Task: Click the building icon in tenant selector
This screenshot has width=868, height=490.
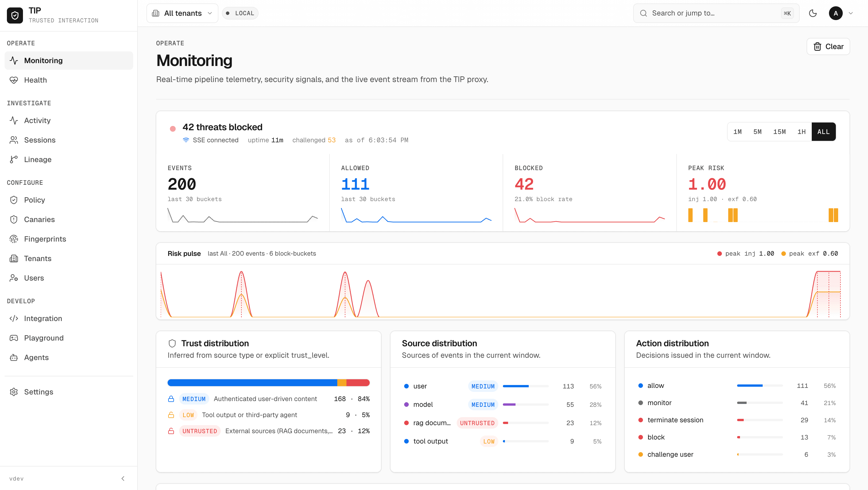Action: 156,13
